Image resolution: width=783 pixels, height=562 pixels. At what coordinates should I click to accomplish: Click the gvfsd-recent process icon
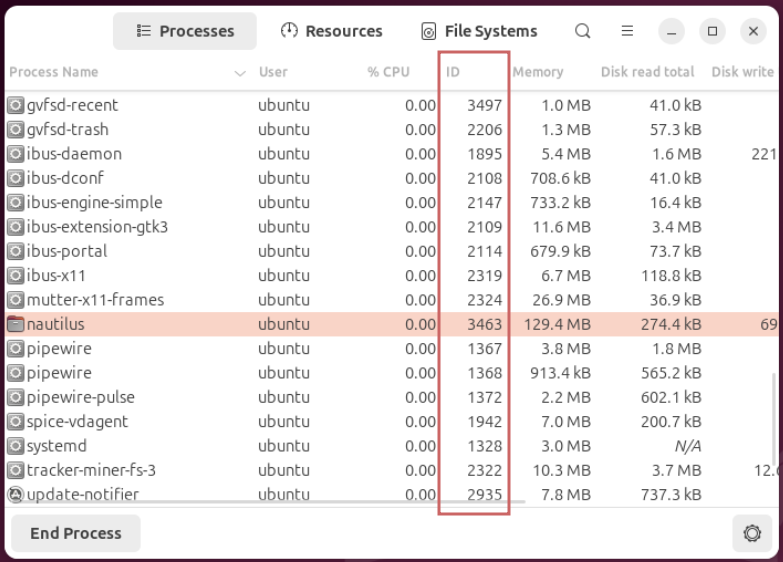coord(15,105)
